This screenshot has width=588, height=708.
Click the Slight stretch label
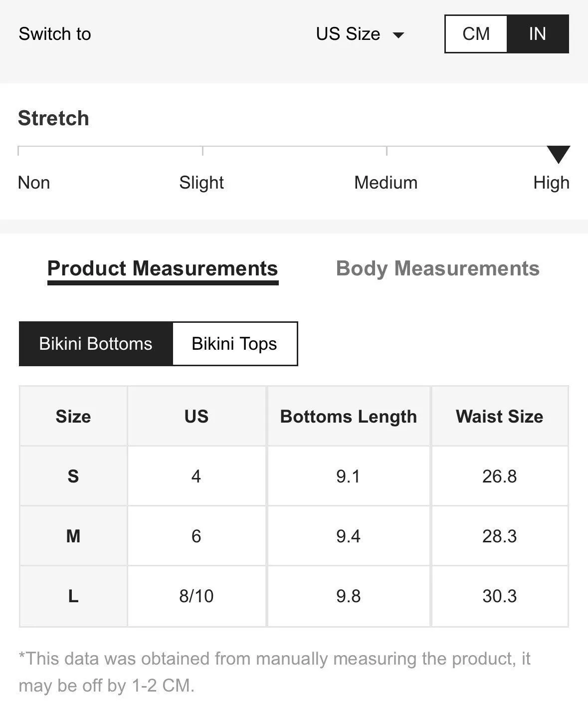[201, 183]
